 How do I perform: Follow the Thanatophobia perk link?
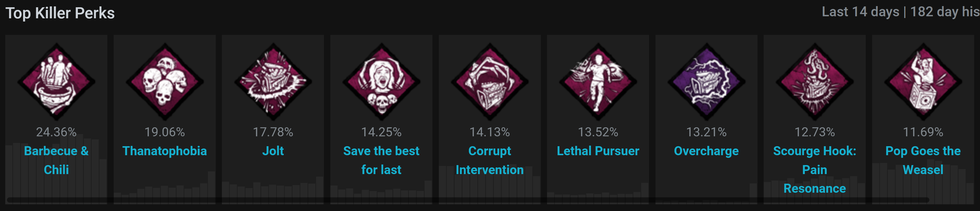pos(165,151)
